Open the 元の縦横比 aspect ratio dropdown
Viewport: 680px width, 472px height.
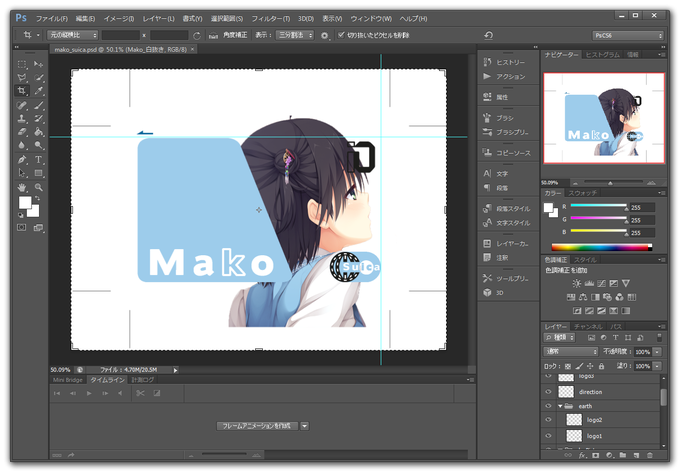(x=72, y=35)
